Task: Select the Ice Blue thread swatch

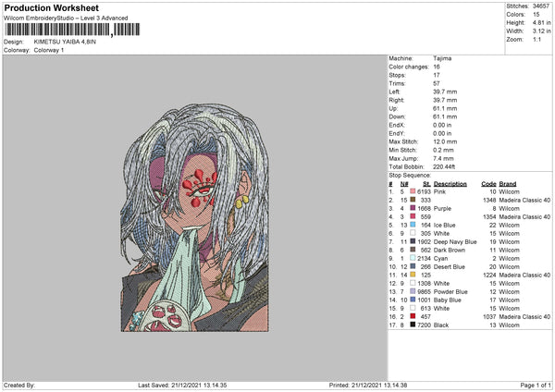Action: [413, 225]
